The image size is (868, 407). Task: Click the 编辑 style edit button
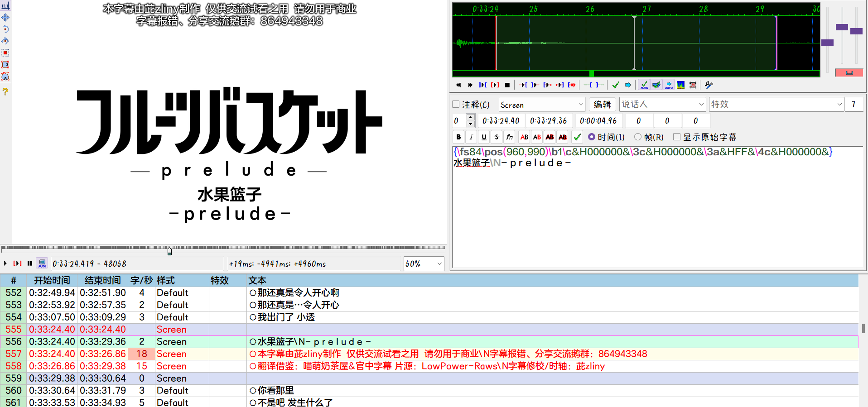603,105
